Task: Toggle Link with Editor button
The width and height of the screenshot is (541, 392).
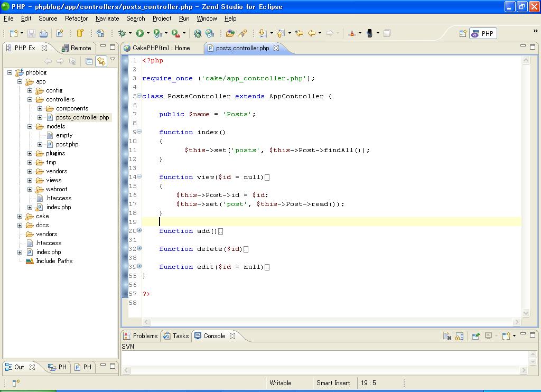Action: (x=100, y=61)
